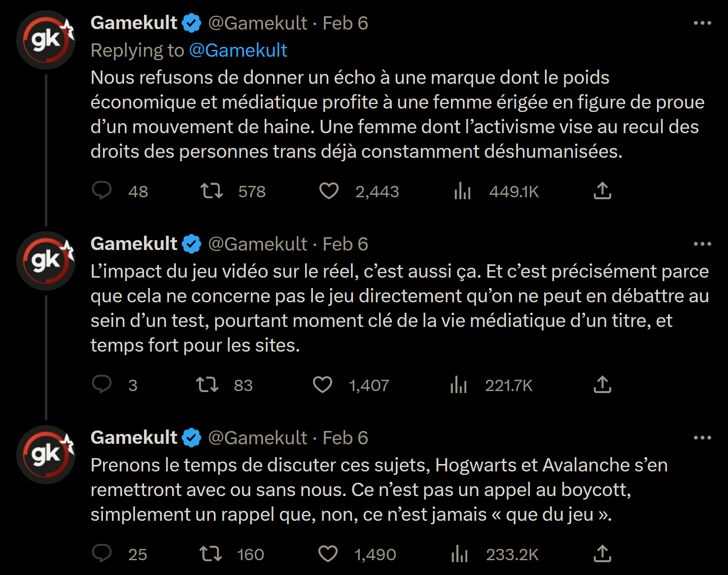This screenshot has height=575, width=728.
Task: Retweet the tweet with 160 retweets
Action: click(x=210, y=554)
